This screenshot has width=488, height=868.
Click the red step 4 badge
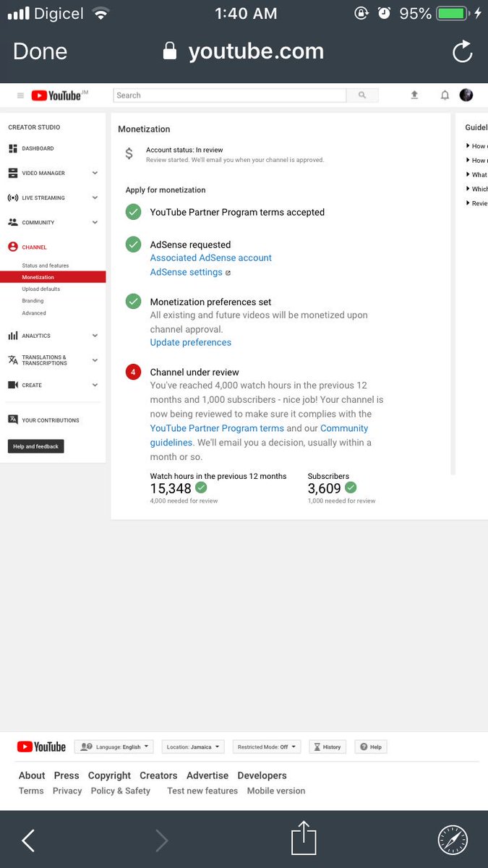[x=133, y=372]
